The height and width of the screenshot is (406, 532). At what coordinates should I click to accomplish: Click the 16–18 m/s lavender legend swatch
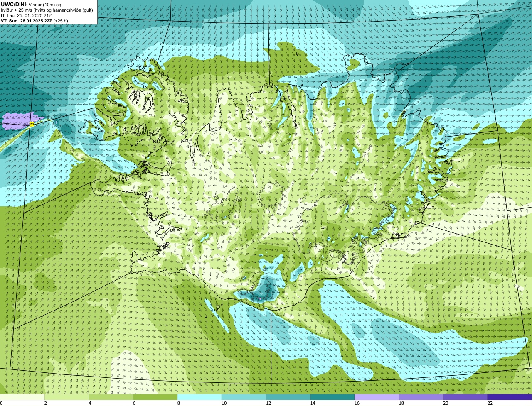[x=377, y=397]
